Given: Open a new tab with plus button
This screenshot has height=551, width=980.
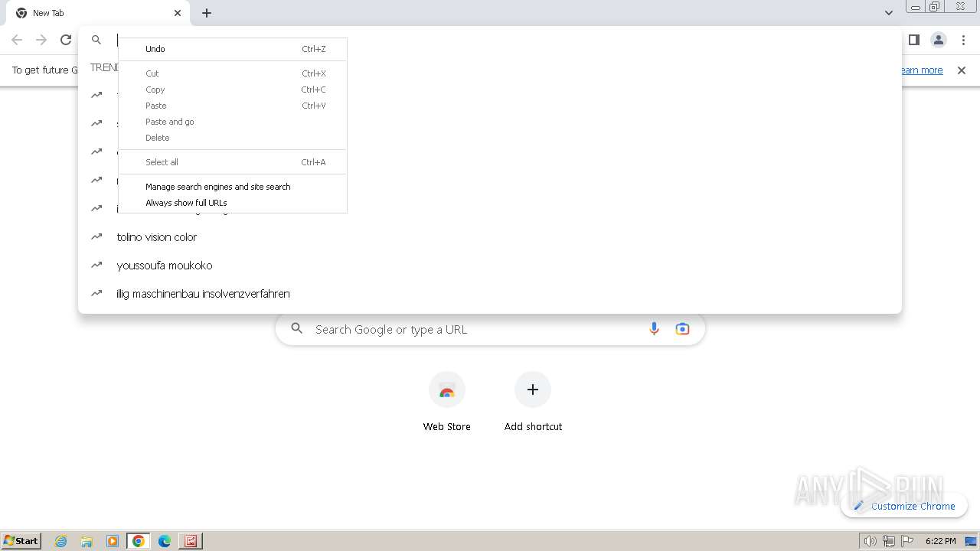Looking at the screenshot, I should (x=207, y=13).
